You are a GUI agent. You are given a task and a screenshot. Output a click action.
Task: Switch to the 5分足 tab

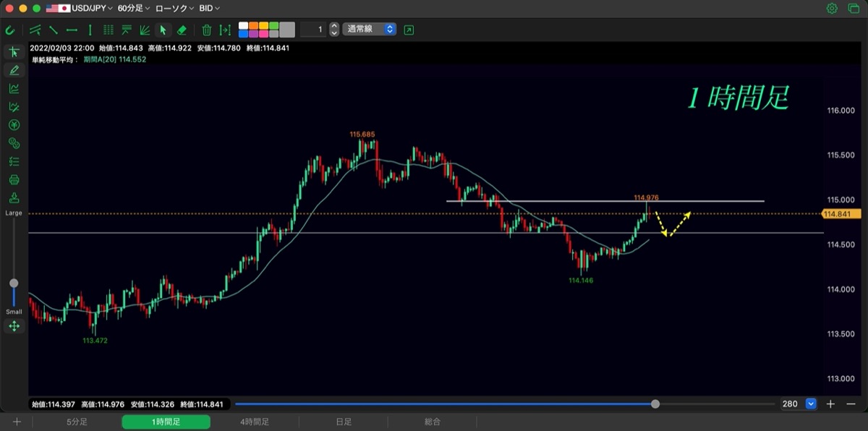click(x=77, y=422)
